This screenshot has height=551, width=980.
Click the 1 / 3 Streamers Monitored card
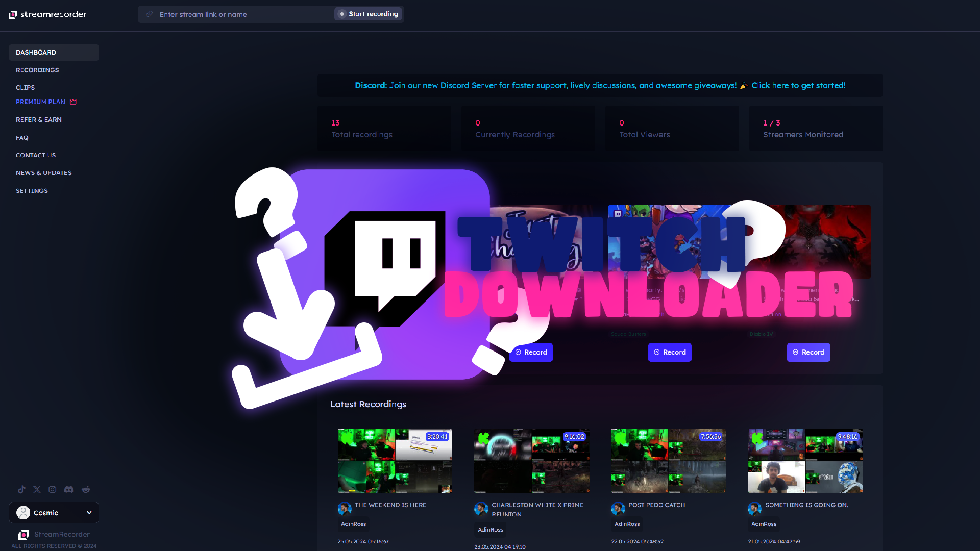pyautogui.click(x=816, y=128)
